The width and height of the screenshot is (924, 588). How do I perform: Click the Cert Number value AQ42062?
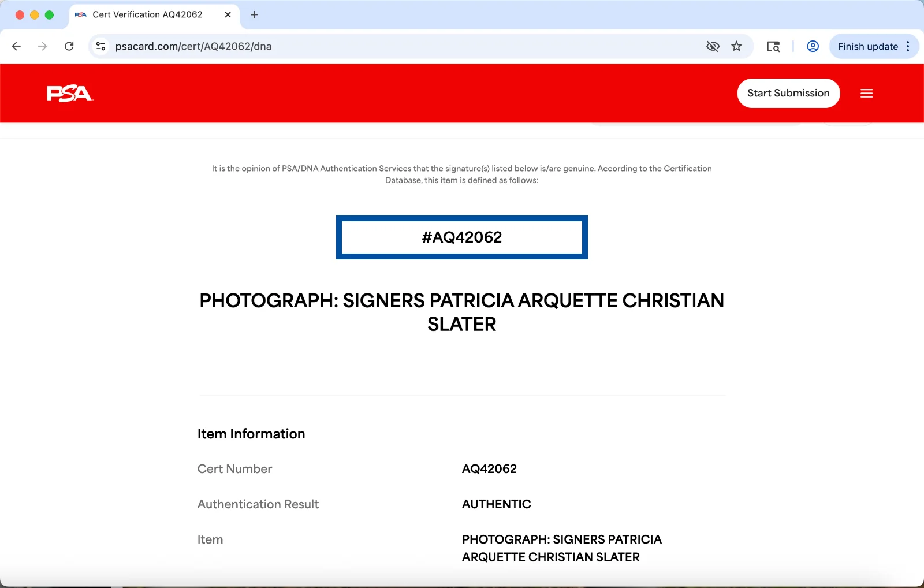point(489,469)
